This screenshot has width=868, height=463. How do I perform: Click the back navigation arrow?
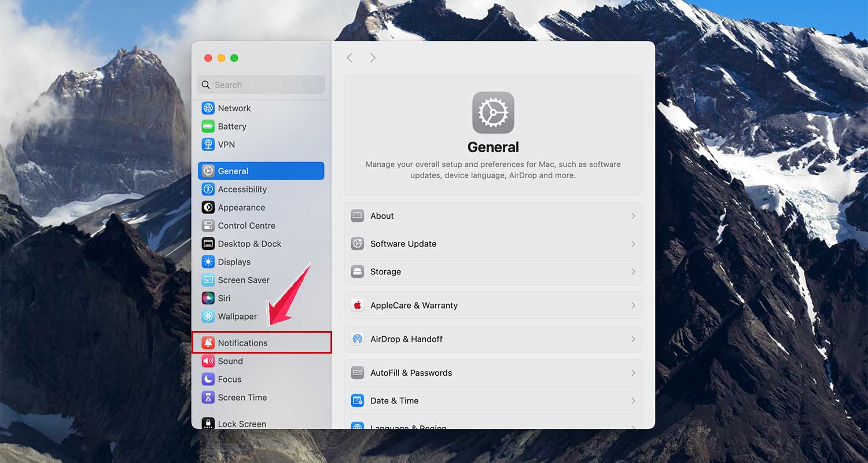pos(350,57)
